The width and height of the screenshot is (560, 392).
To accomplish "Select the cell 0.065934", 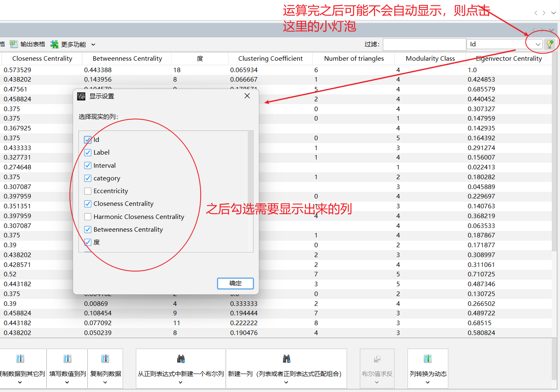I will click(244, 70).
